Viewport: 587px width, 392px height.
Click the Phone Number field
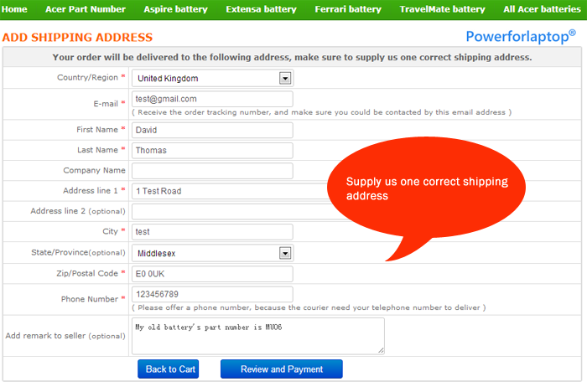211,294
